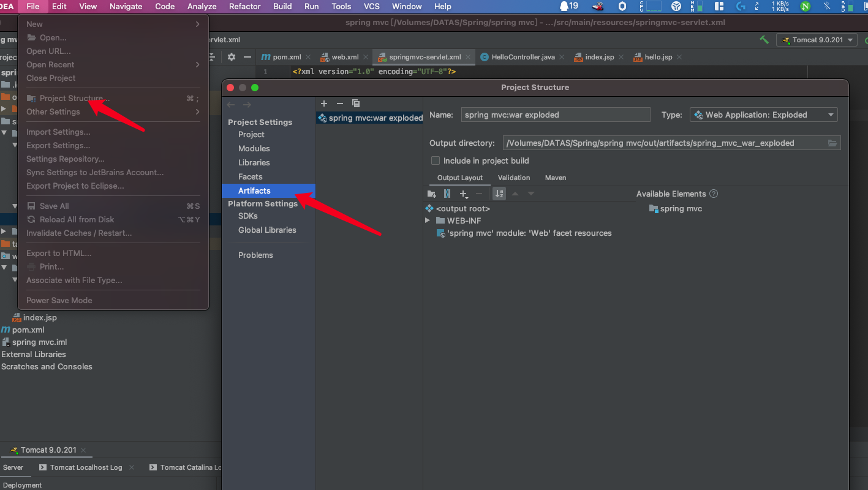
Task: Browse for output directory folder icon
Action: pyautogui.click(x=832, y=143)
